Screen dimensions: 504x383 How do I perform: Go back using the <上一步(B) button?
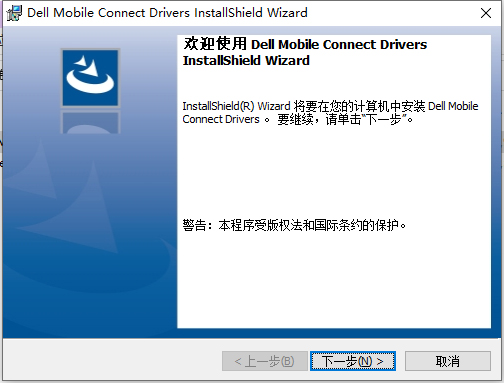point(265,361)
